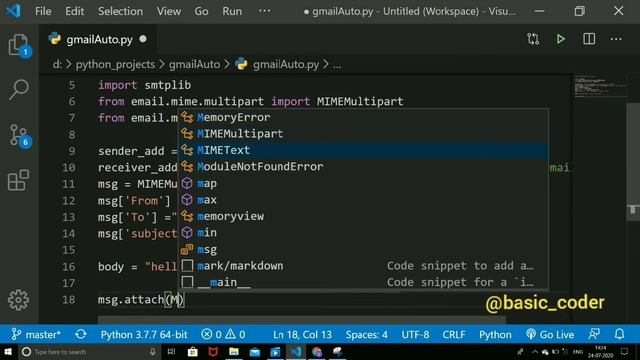The height and width of the screenshot is (360, 640).
Task: Open the Manage gear settings
Action: pyautogui.click(x=19, y=300)
